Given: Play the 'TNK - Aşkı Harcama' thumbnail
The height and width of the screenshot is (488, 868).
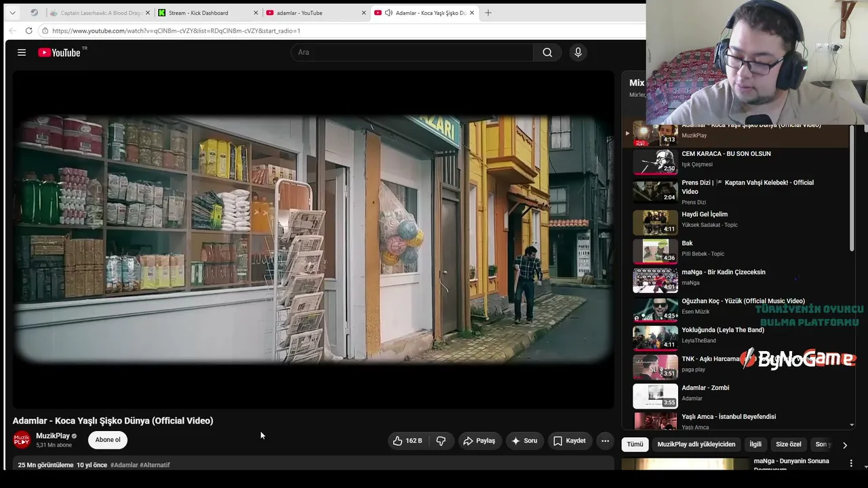Looking at the screenshot, I should [655, 367].
